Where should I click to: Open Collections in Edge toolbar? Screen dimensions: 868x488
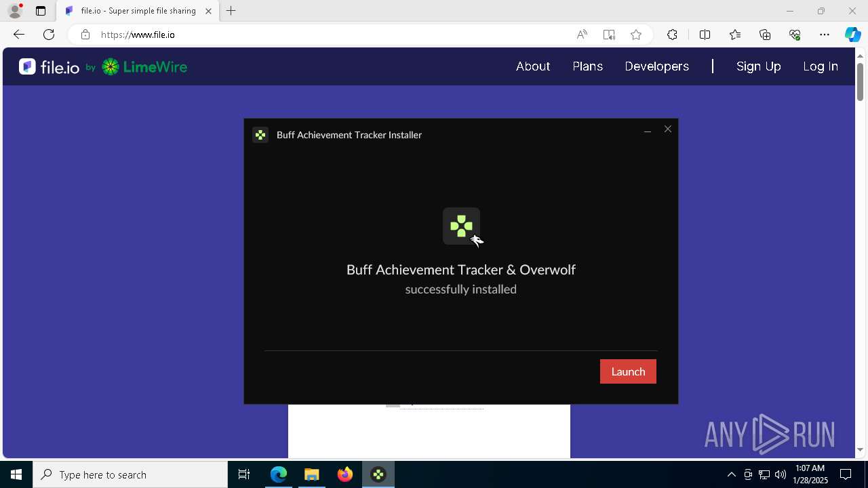[x=765, y=35]
